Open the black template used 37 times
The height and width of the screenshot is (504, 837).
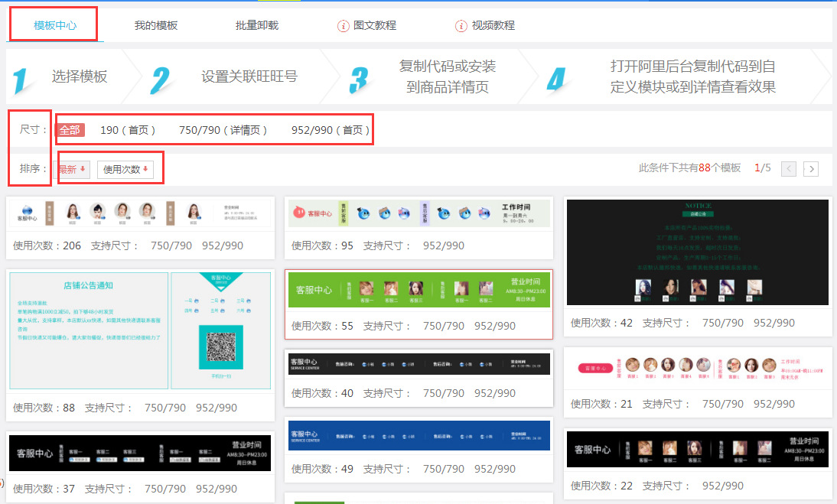[140, 453]
